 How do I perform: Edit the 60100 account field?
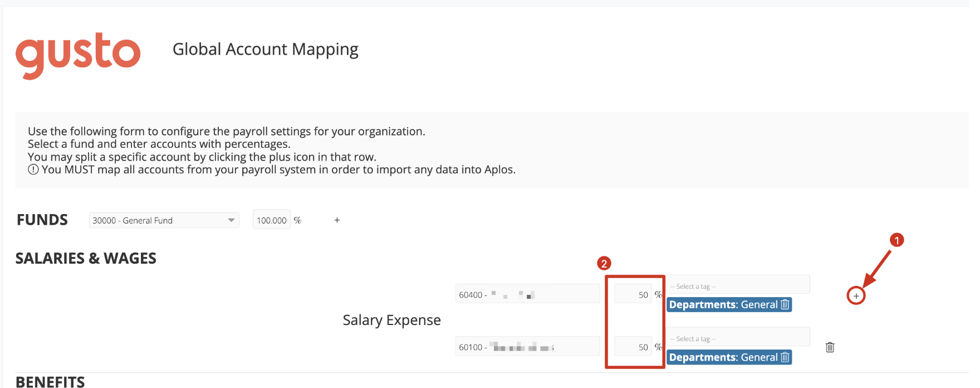(528, 347)
